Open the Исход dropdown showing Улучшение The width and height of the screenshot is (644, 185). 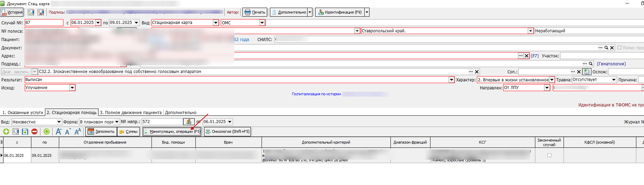(x=72, y=88)
